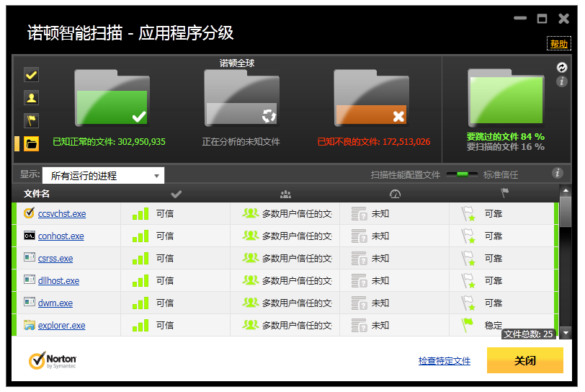This screenshot has width=585, height=392.
Task: Click the unknown resource icon in conhost.exe row
Action: click(x=360, y=236)
